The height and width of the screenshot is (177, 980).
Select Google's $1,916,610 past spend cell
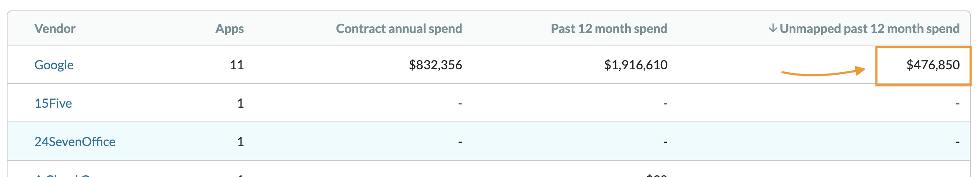636,65
